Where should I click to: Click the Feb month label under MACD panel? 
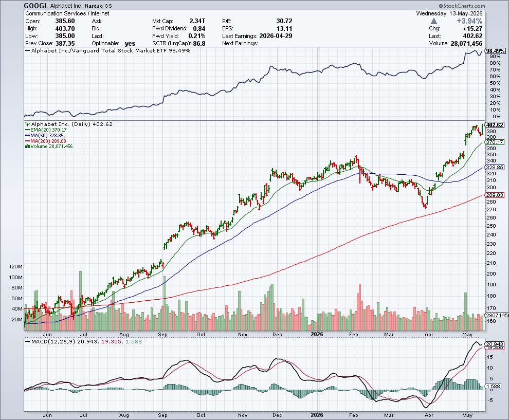coord(354,415)
